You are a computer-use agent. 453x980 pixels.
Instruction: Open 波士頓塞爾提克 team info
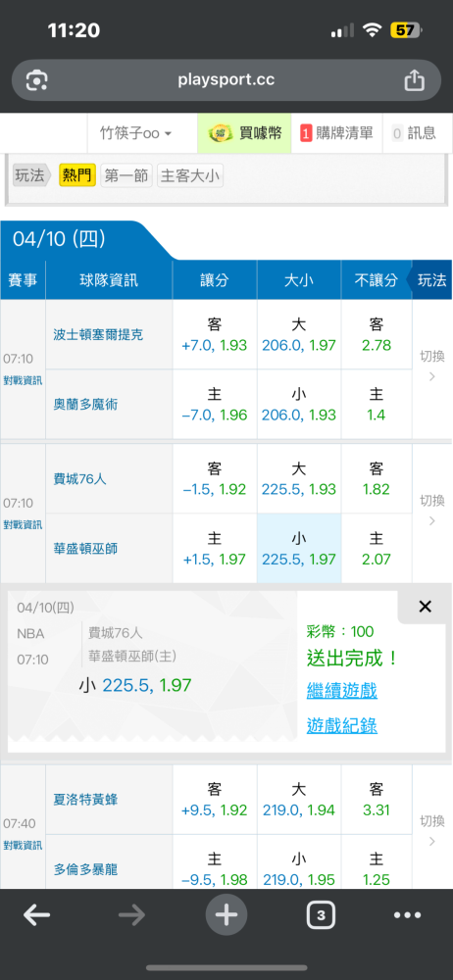[98, 334]
